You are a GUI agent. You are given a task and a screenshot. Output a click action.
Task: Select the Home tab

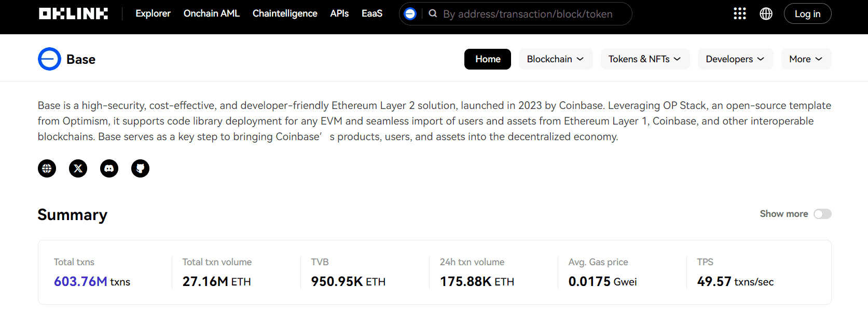tap(488, 59)
